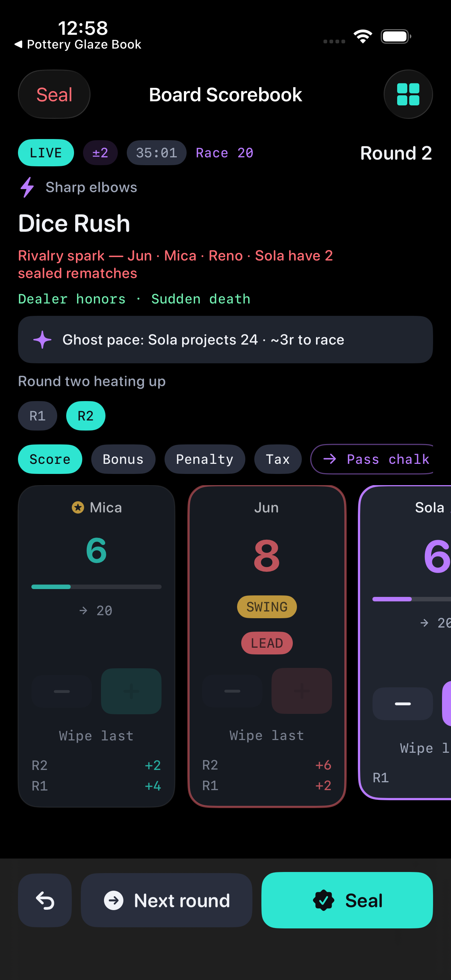Tap the teal Seal button with checkmark
The image size is (451, 980).
[347, 900]
